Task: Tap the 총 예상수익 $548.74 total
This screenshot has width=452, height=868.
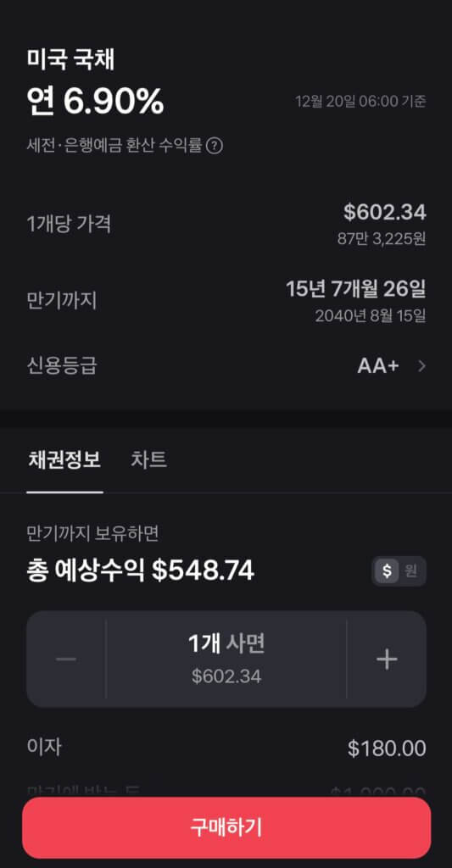Action: tap(141, 570)
